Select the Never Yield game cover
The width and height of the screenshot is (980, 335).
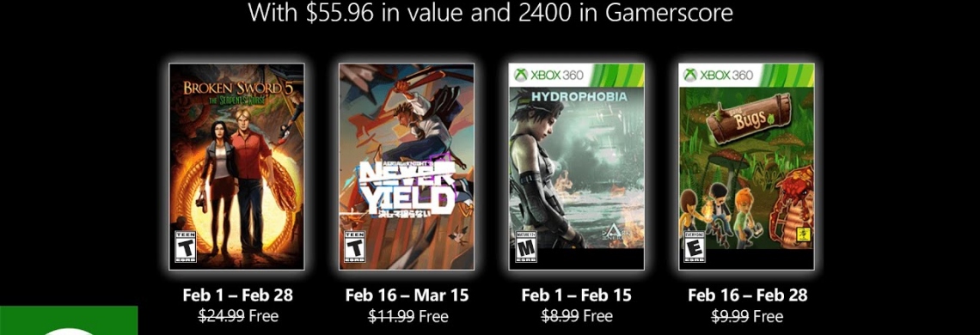coord(407,167)
